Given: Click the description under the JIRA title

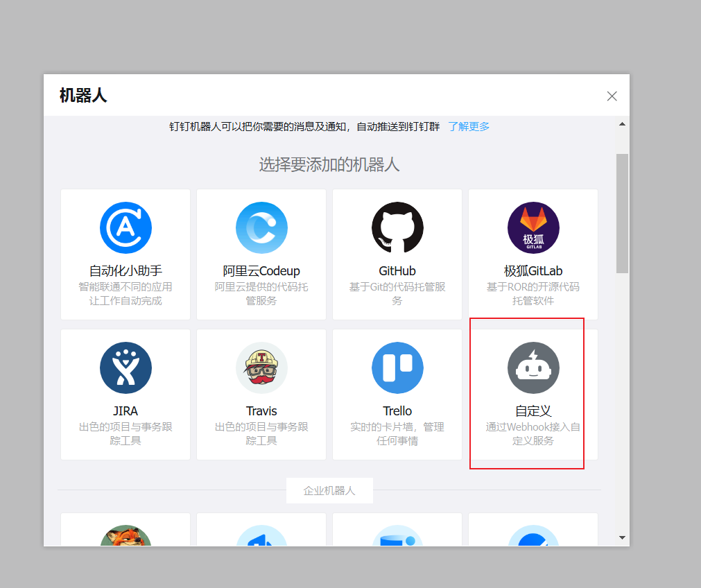Looking at the screenshot, I should (x=126, y=434).
